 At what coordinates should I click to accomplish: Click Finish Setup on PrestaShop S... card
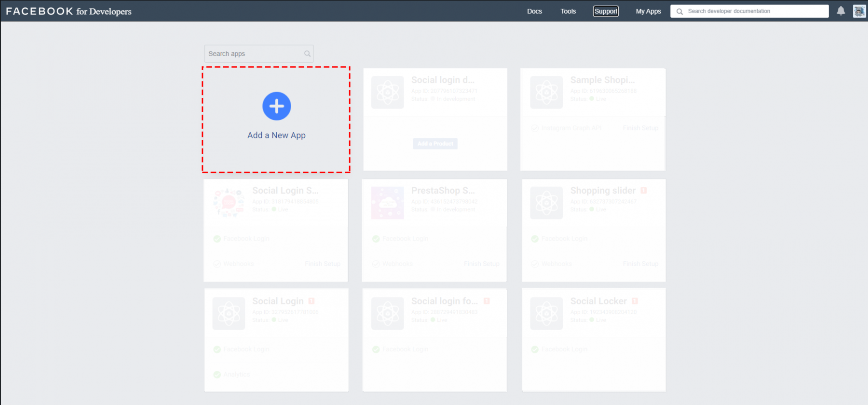(481, 264)
